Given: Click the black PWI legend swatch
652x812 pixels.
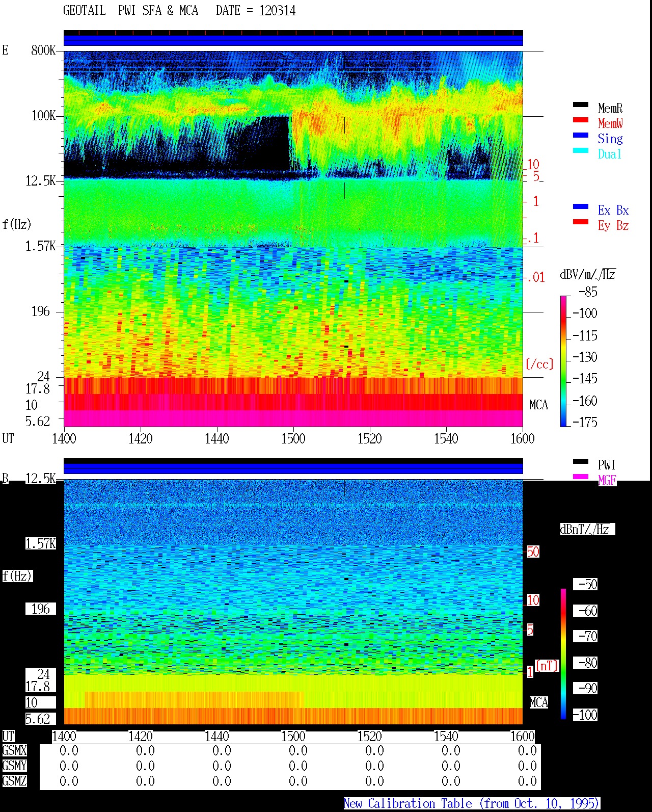Looking at the screenshot, I should click(x=581, y=461).
